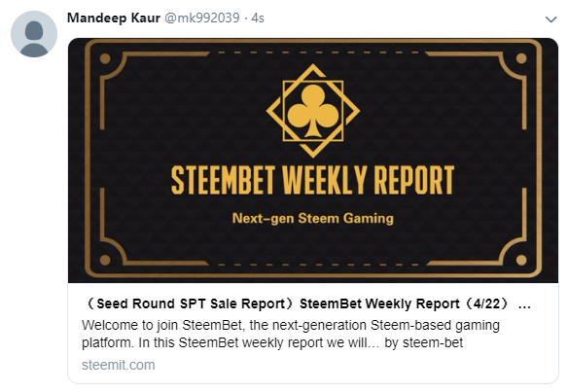Click the ellipsis ending the card title

[x=524, y=306]
